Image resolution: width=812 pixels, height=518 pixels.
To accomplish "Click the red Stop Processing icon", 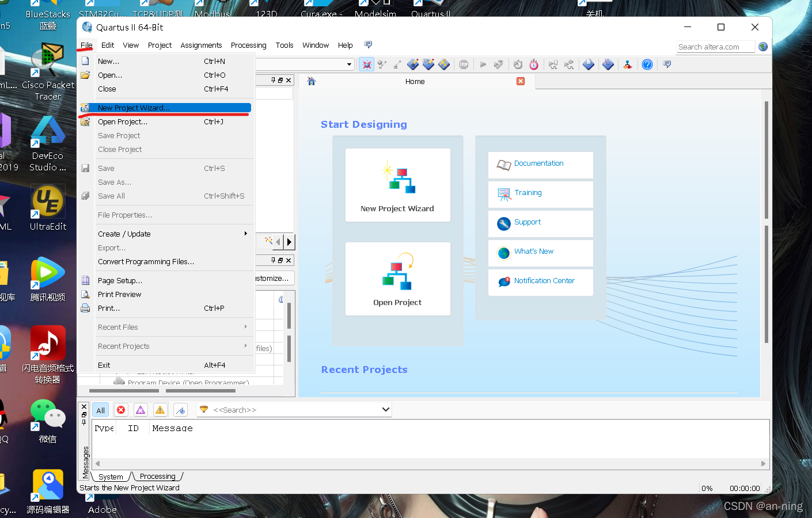I will pos(464,64).
